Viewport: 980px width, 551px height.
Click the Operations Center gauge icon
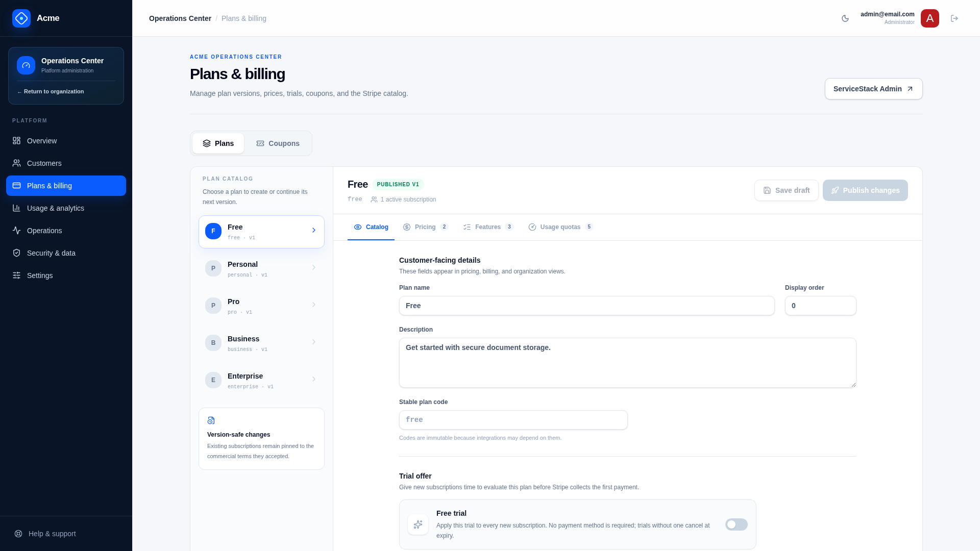[x=26, y=65]
